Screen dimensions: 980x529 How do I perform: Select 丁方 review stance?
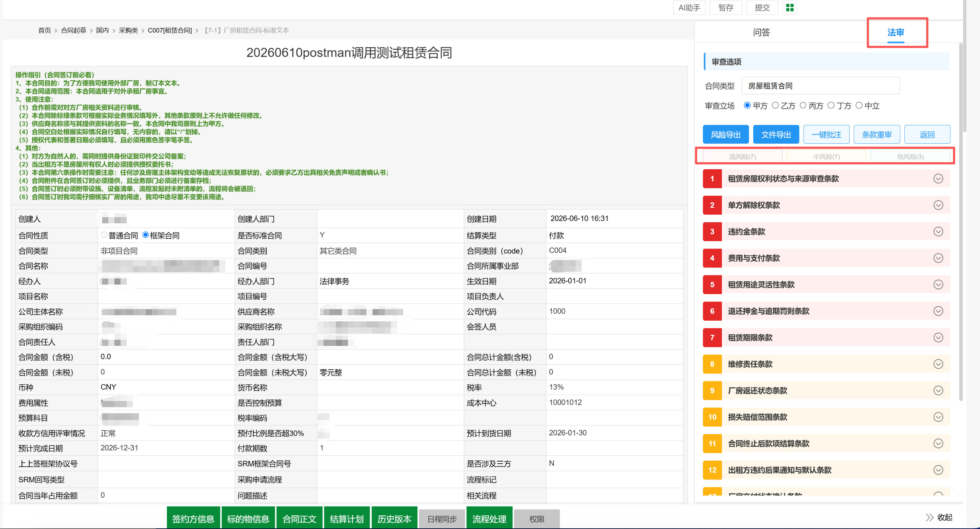(831, 105)
